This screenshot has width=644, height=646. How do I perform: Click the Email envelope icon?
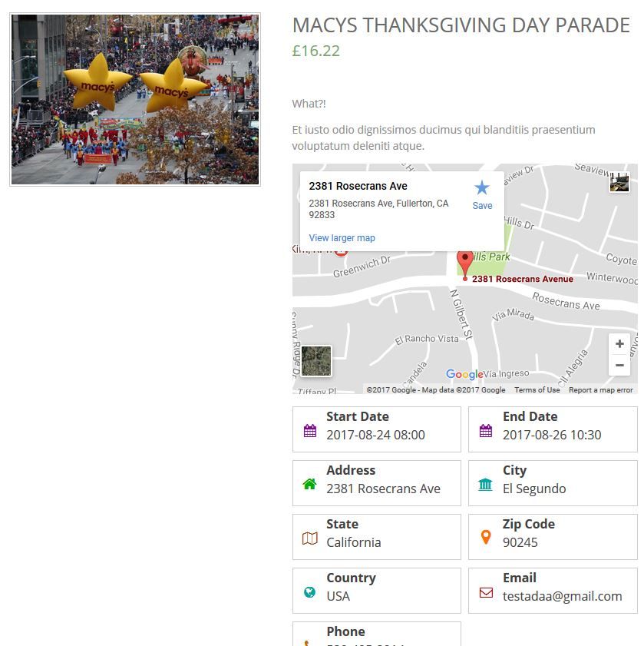point(486,592)
